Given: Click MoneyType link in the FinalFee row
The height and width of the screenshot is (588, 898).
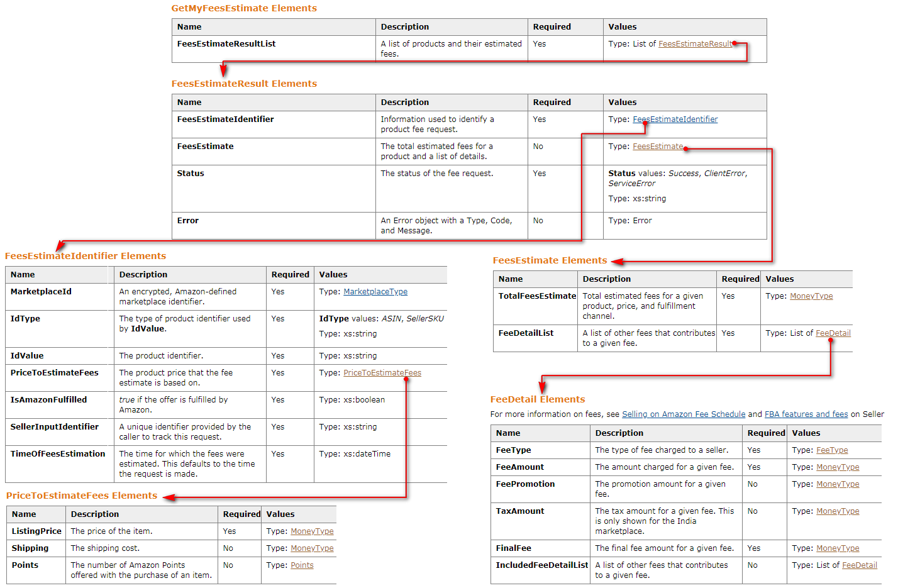Looking at the screenshot, I should pos(838,548).
